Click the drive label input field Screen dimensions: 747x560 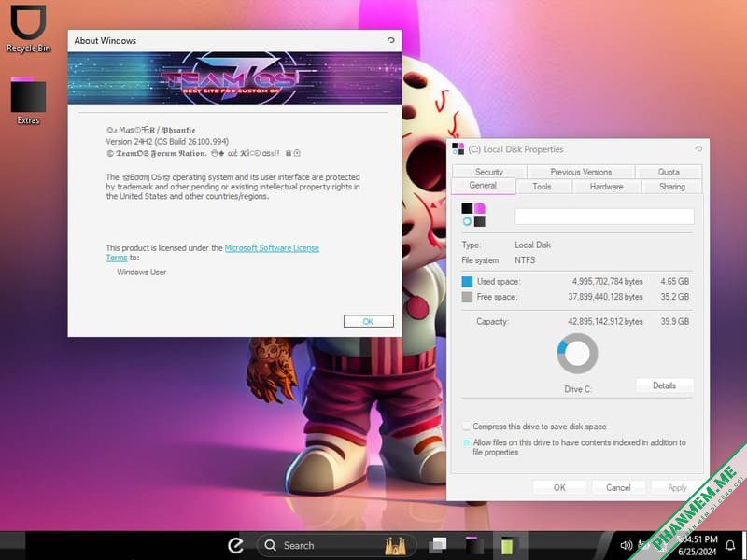point(604,217)
